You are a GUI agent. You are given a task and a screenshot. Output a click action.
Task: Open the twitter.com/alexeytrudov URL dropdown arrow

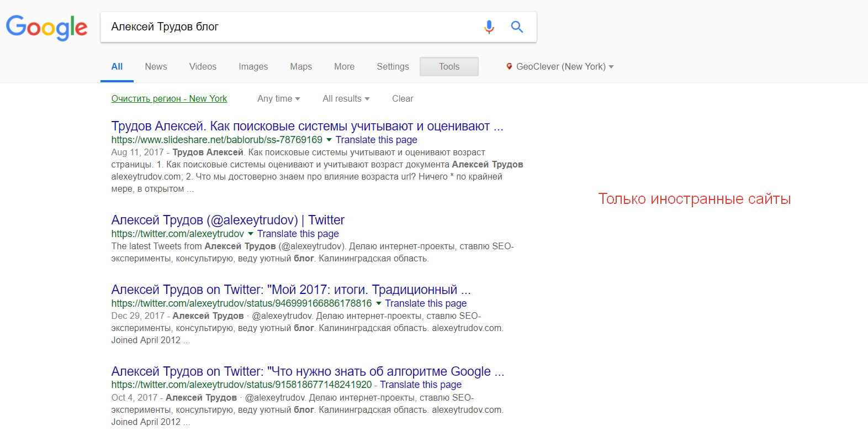pos(251,234)
